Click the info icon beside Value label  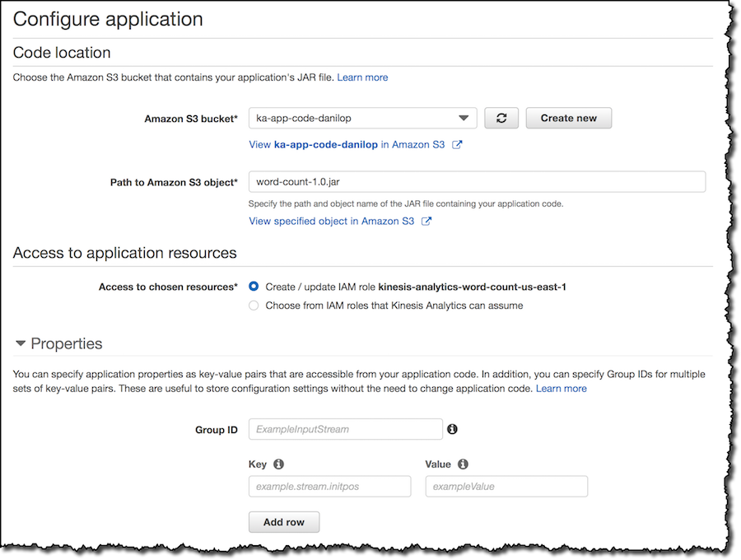463,464
